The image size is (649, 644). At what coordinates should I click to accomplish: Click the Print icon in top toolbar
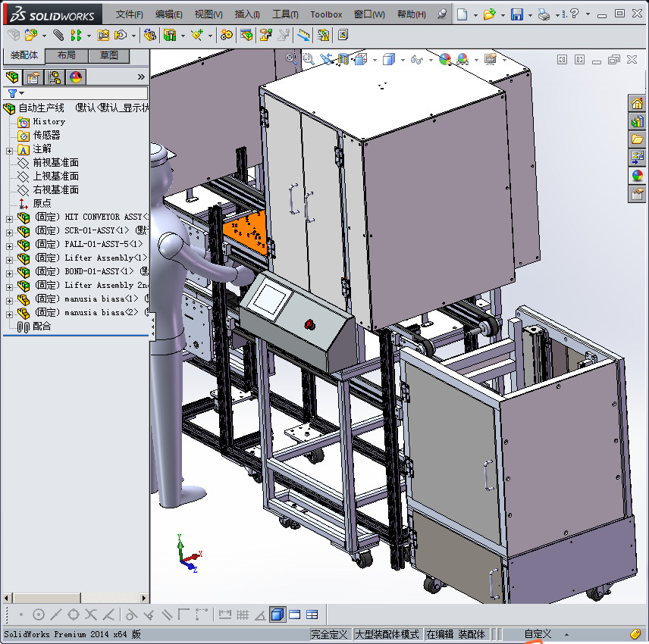click(544, 14)
